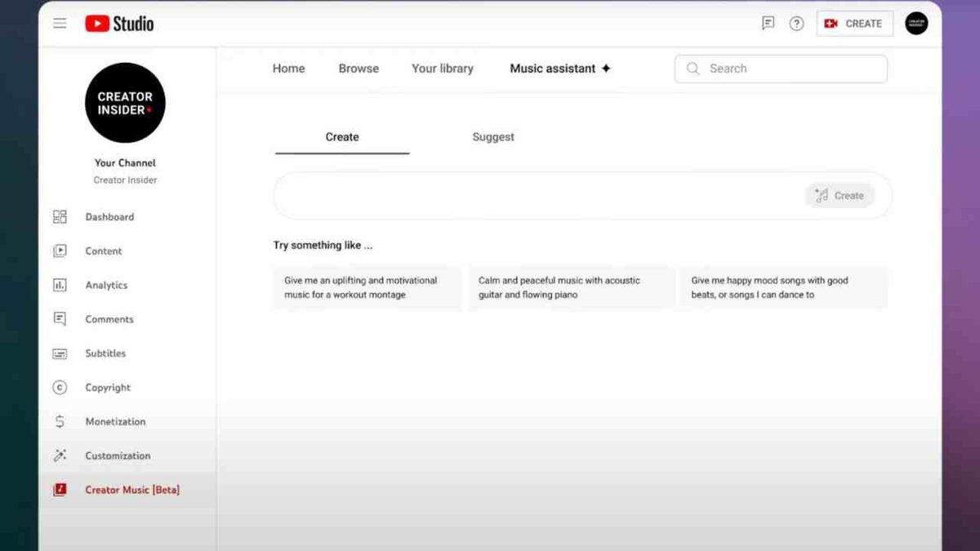The image size is (980, 551).
Task: Go to Subtitles in sidebar
Action: pyautogui.click(x=105, y=353)
